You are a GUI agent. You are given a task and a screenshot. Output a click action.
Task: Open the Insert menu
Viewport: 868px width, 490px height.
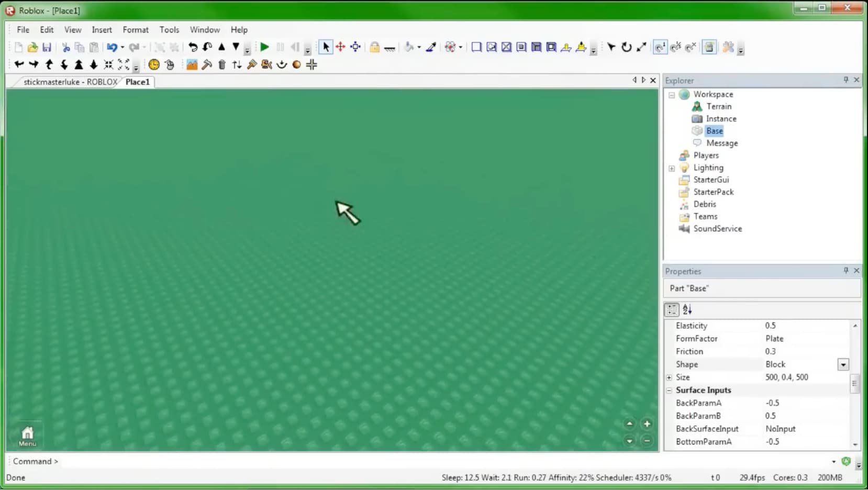[102, 30]
